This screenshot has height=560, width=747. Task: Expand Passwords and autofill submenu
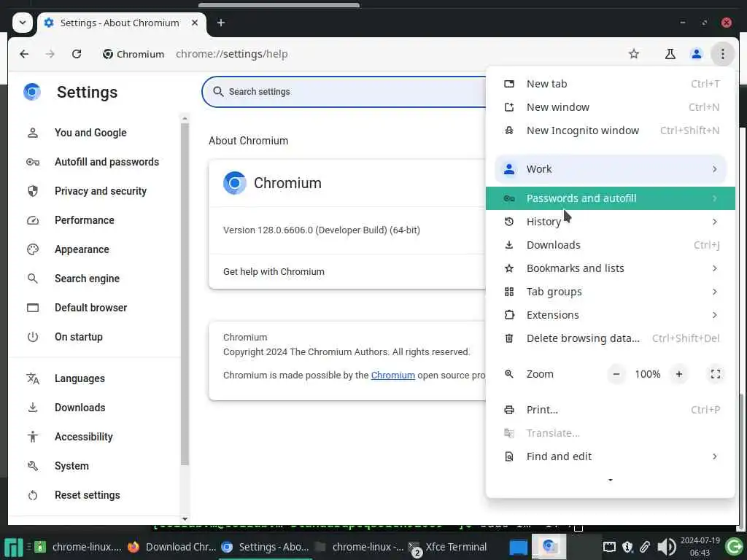pyautogui.click(x=611, y=198)
